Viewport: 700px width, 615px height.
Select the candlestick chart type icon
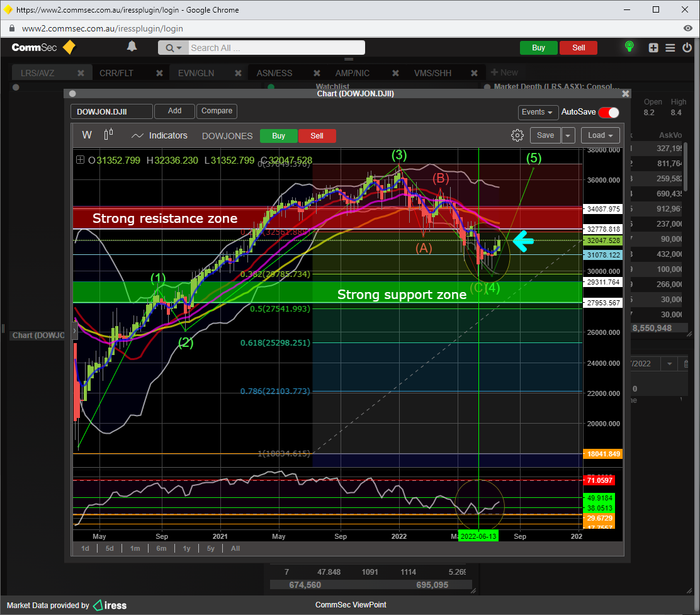tap(108, 135)
